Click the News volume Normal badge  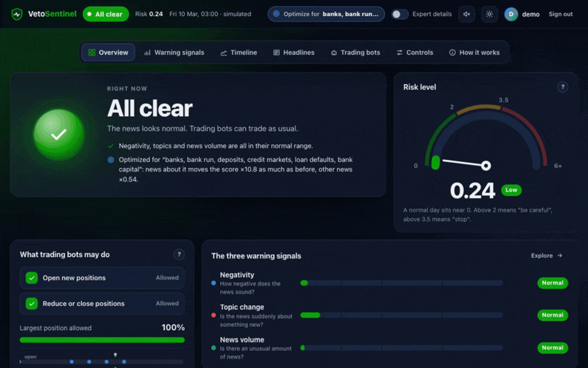552,348
